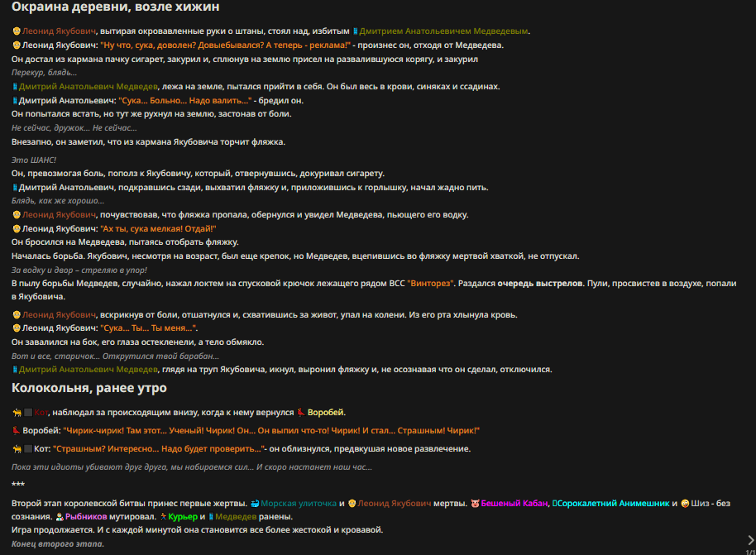
Task: Click blue icon before "Дмитрий Анатольевич: "Сука... Больно"
Action: coord(15,100)
